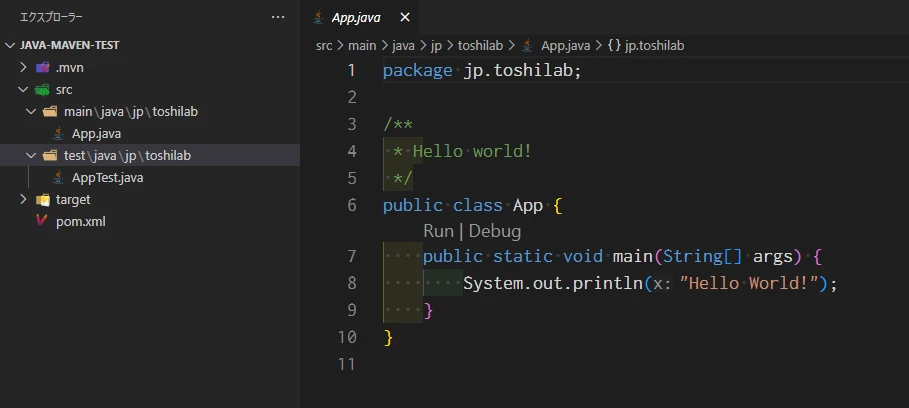This screenshot has height=408, width=909.
Task: Click 'main' method name on line 7
Action: [x=633, y=256]
